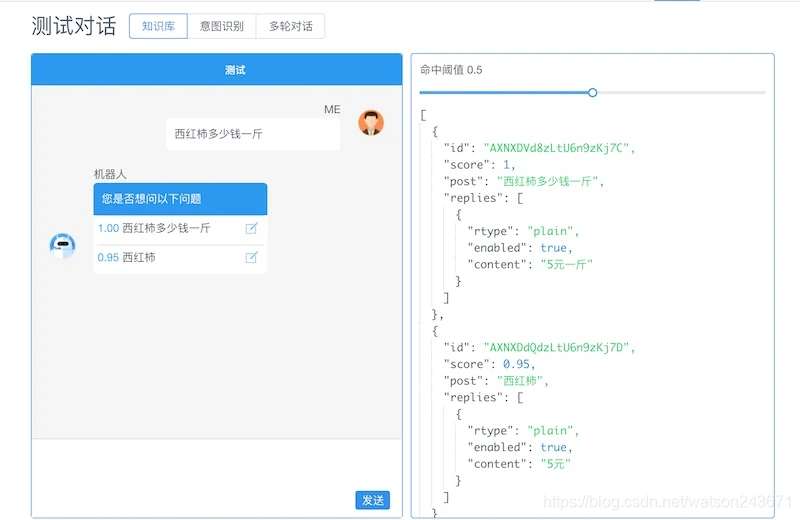This screenshot has height=520, width=800.
Task: Click the post value "西红柿" in JSON
Action: coord(519,381)
